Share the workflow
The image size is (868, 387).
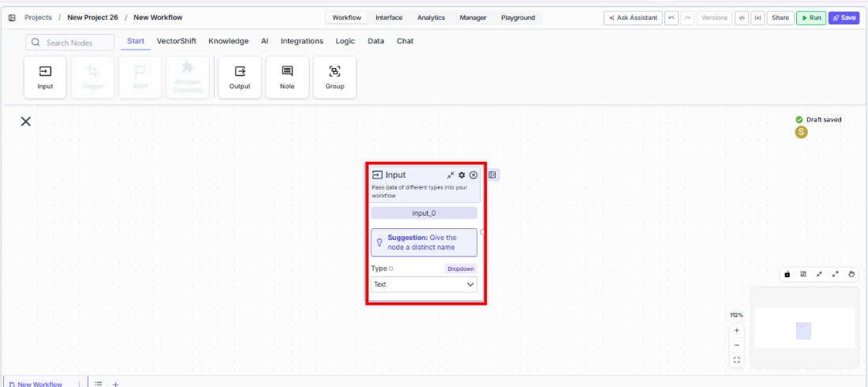(x=780, y=17)
